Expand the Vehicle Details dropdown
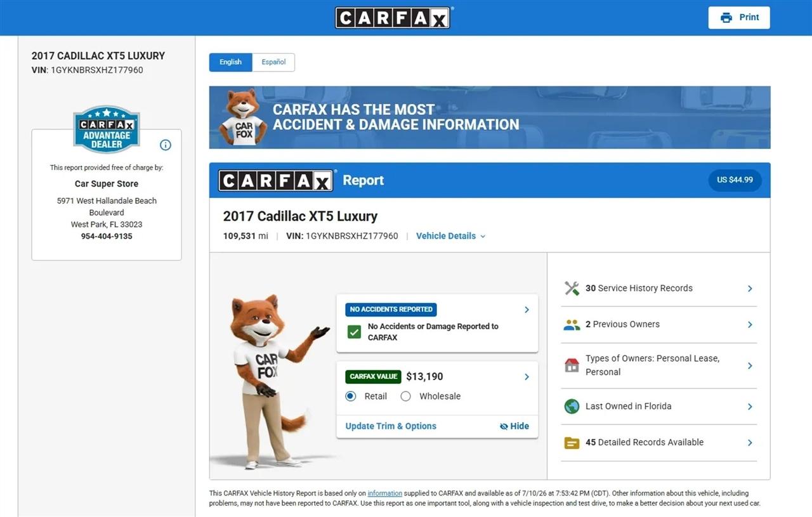 451,236
